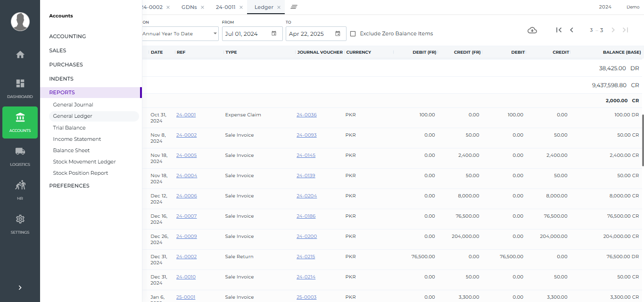Click To date field Apr 22, 2025
This screenshot has height=302, width=644.
point(316,33)
